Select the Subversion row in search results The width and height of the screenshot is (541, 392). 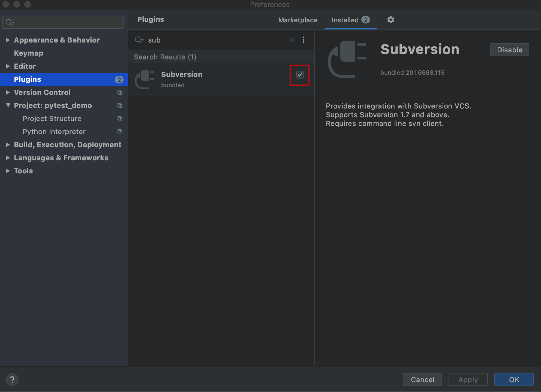pyautogui.click(x=221, y=79)
